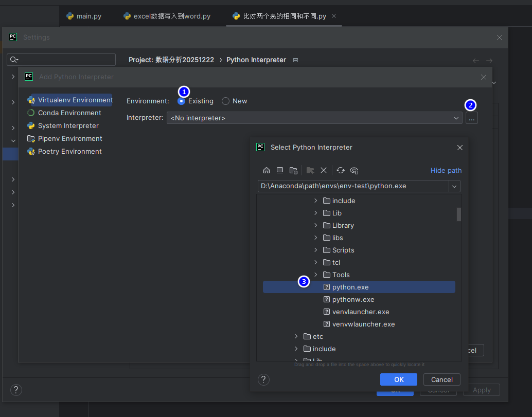
Task: Click the icon beside Python Interpreter breadcrumb
Action: point(295,60)
